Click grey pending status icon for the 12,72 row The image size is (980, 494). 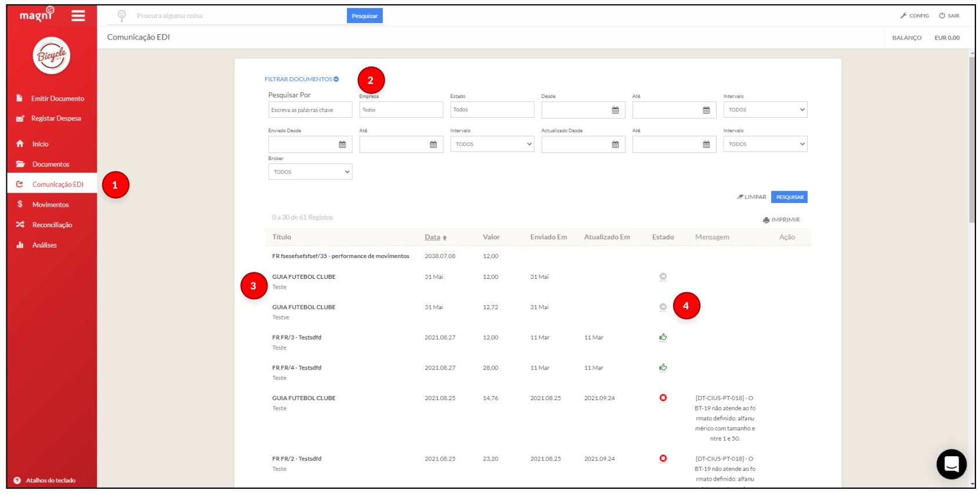(x=663, y=307)
